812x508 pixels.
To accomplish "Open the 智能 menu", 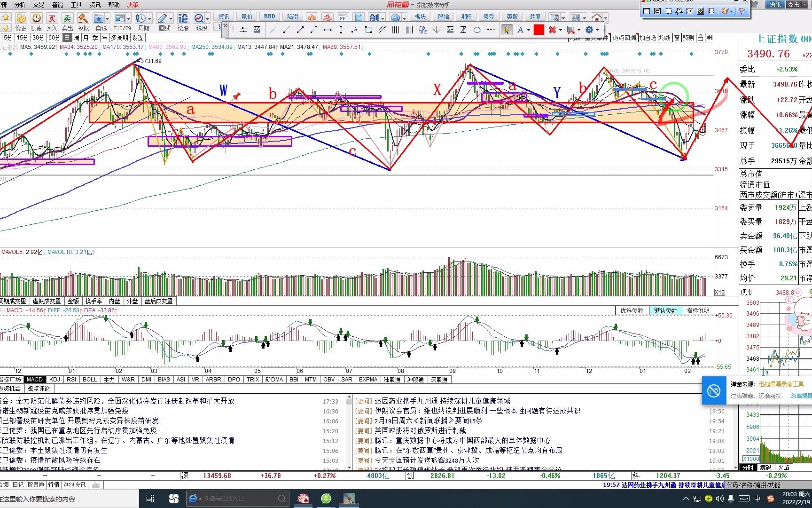I will pyautogui.click(x=57, y=5).
